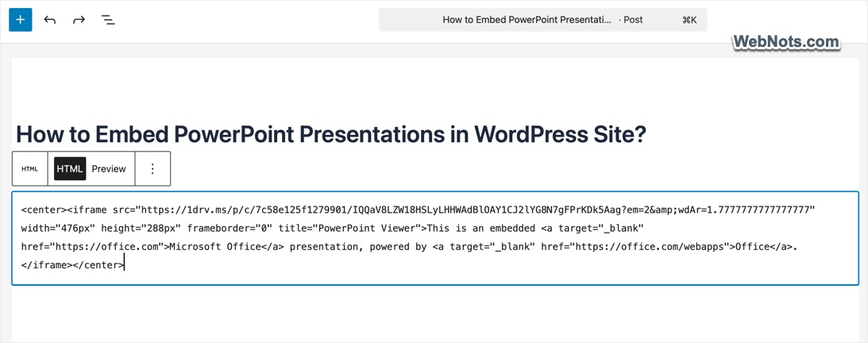This screenshot has height=343, width=868.
Task: Switch to the Preview tab
Action: pos(109,169)
